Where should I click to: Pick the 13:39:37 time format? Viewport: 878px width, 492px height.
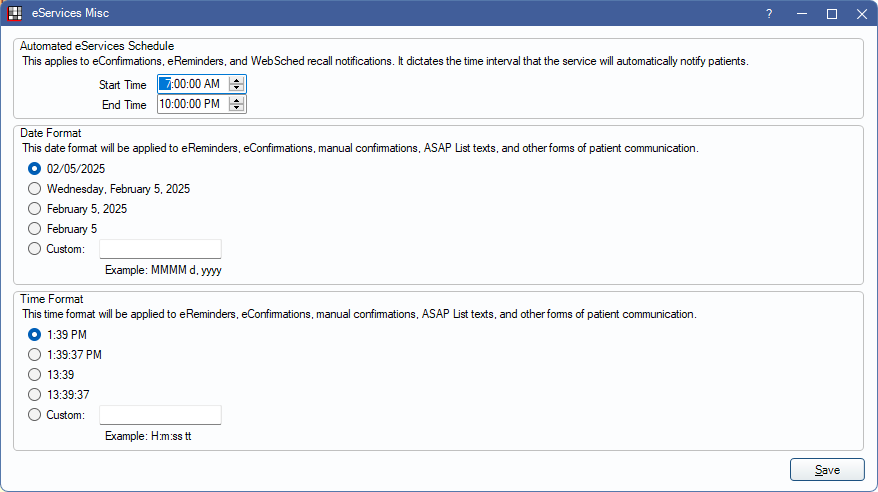click(35, 395)
